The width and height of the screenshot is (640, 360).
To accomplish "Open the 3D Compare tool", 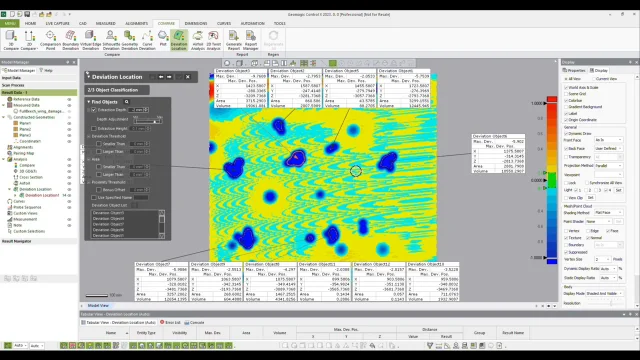I will coord(11,40).
